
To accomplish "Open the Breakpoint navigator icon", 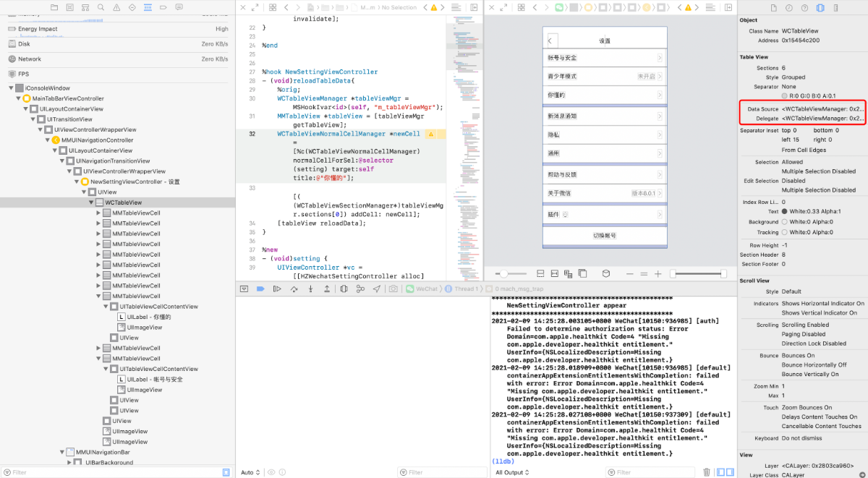I will click(163, 7).
